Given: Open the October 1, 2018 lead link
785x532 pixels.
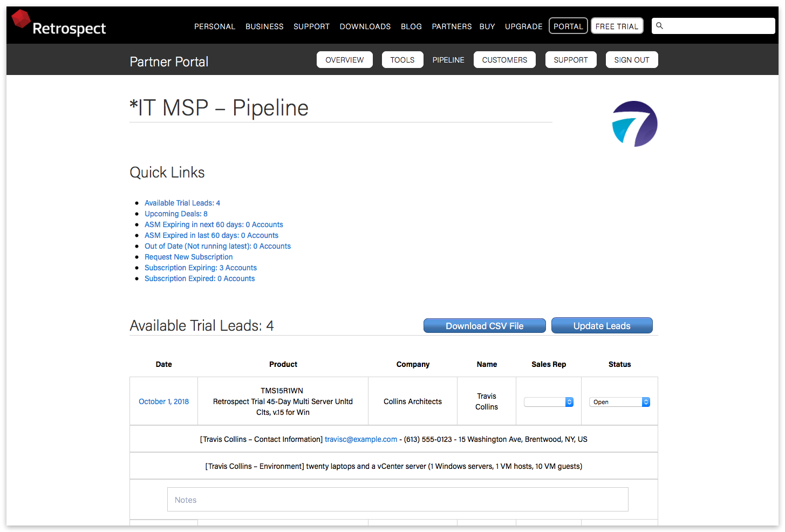Looking at the screenshot, I should (164, 401).
